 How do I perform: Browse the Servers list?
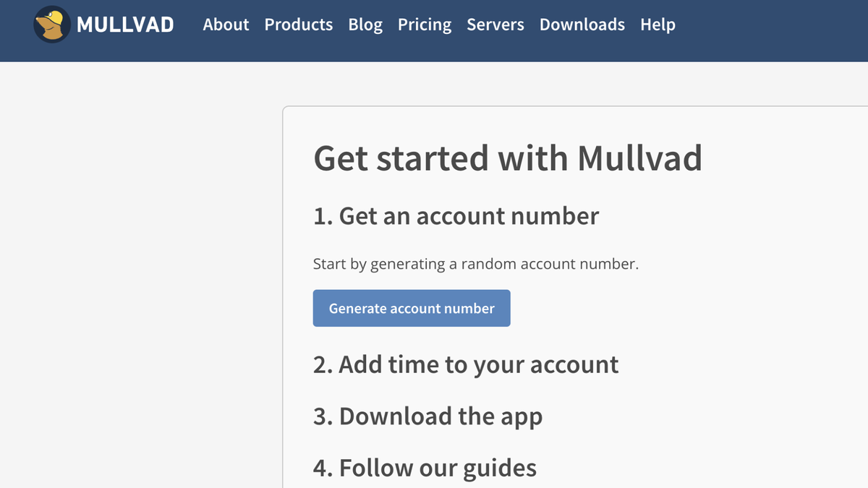[x=495, y=25]
